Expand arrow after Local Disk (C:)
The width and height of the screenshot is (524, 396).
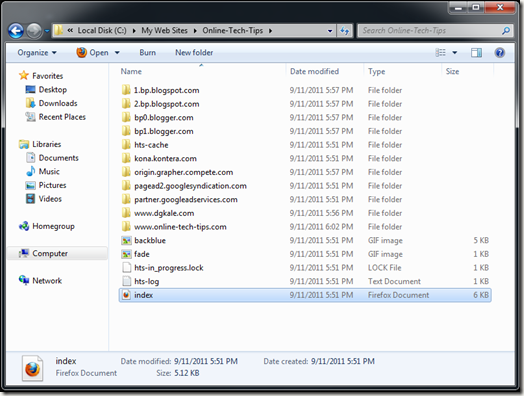coord(134,31)
